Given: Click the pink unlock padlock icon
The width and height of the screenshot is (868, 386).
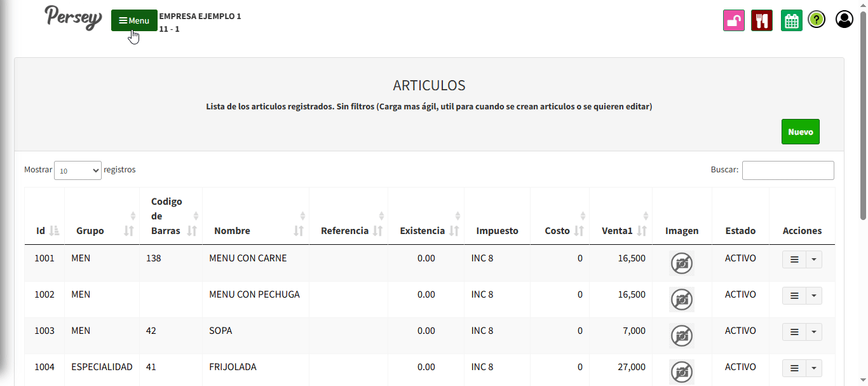Looking at the screenshot, I should (x=733, y=20).
